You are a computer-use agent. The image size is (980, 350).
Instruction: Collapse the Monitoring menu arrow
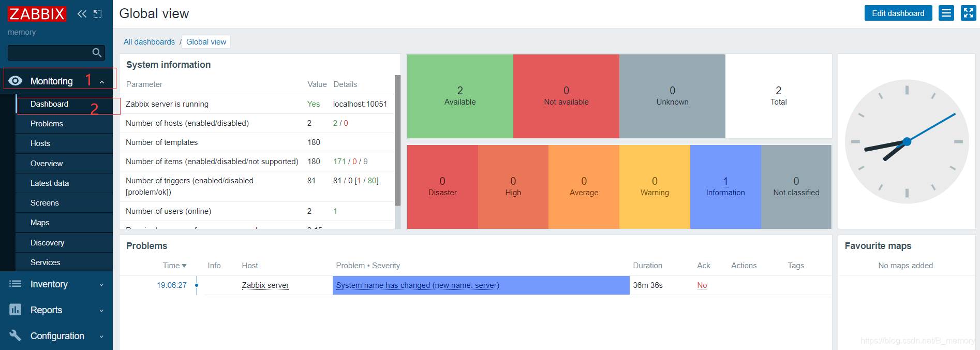102,82
